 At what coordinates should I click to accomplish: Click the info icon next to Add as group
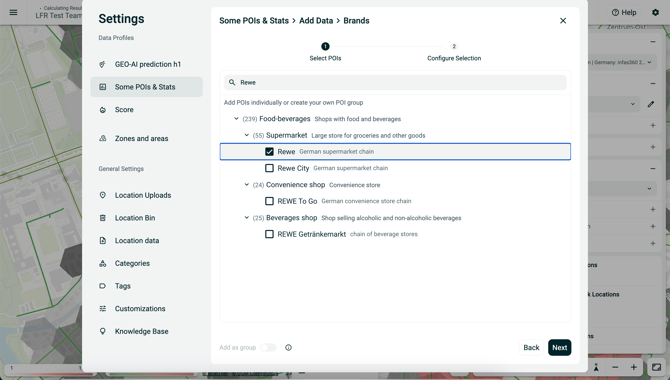(288, 348)
